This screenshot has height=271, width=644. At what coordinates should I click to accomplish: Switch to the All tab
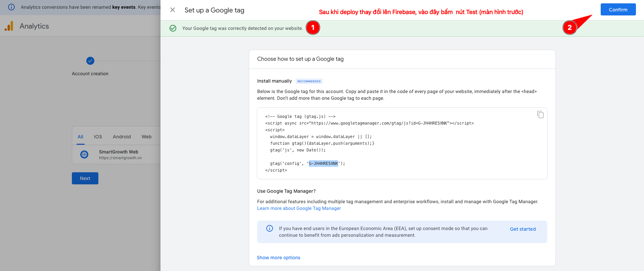(x=80, y=137)
